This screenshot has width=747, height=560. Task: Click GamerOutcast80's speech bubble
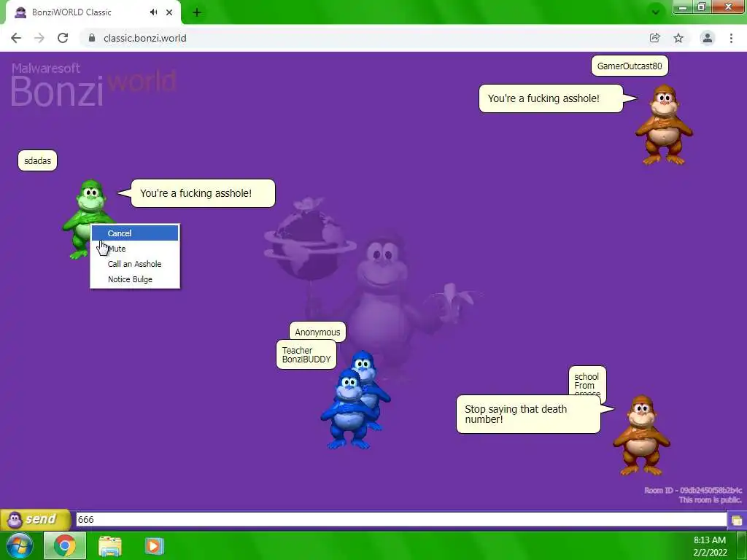tap(551, 98)
